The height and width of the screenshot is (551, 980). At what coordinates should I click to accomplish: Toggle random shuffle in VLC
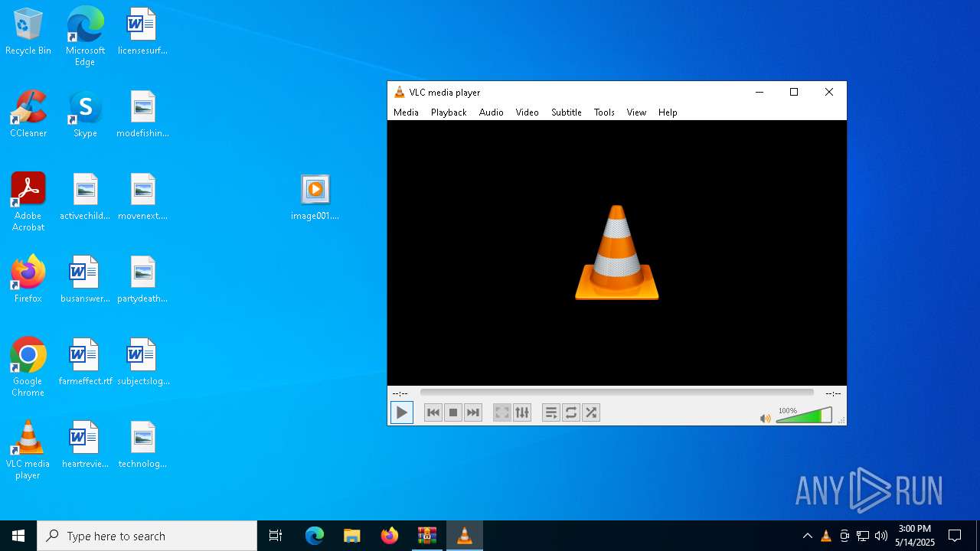click(x=591, y=412)
